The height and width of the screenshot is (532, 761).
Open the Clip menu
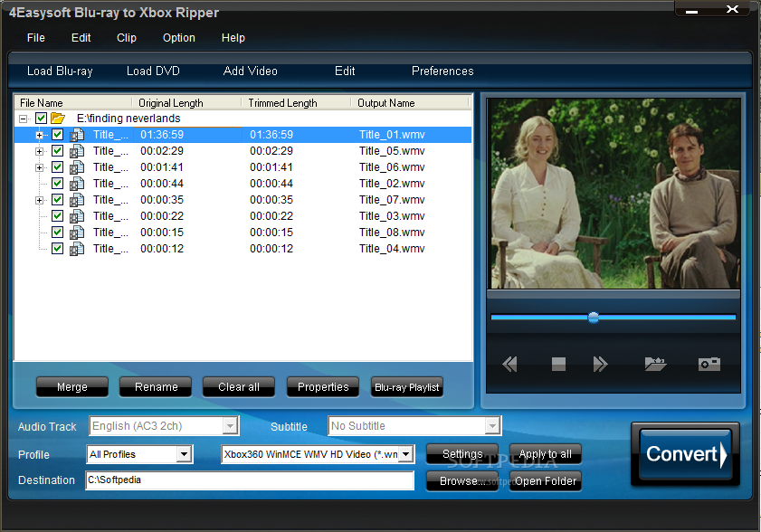click(127, 38)
